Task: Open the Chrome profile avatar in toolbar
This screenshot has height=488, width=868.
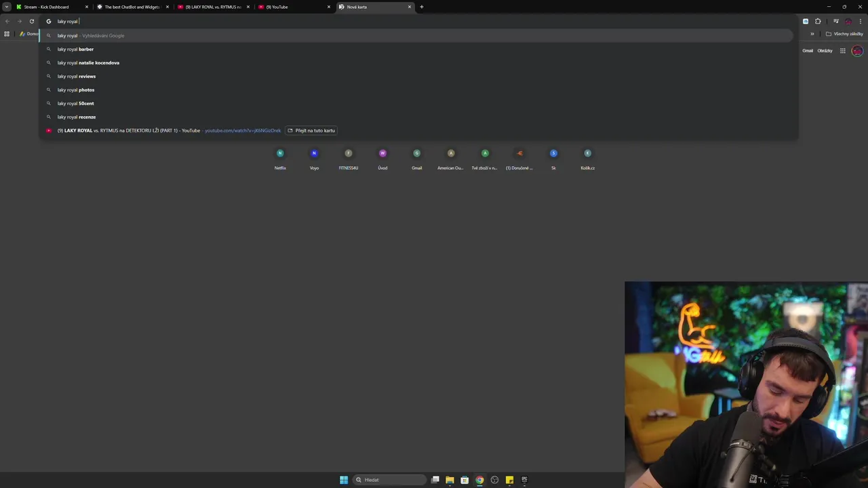Action: (x=848, y=21)
